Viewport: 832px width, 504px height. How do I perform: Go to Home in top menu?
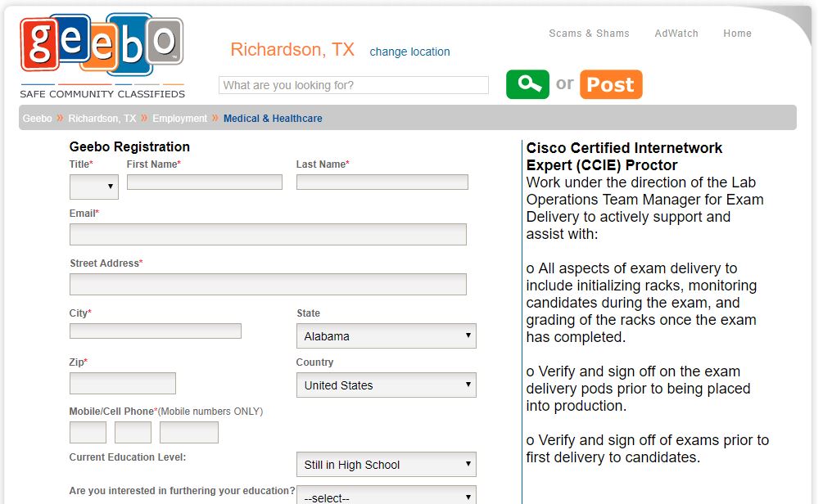click(737, 34)
